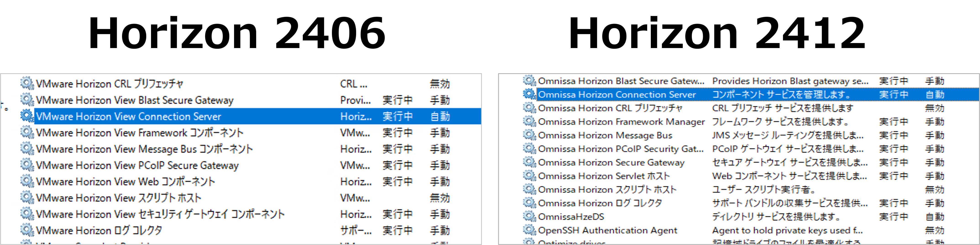Select VMware Horizon View Message Bus コンポーネント name
Image resolution: width=980 pixels, height=245 pixels.
(x=144, y=149)
